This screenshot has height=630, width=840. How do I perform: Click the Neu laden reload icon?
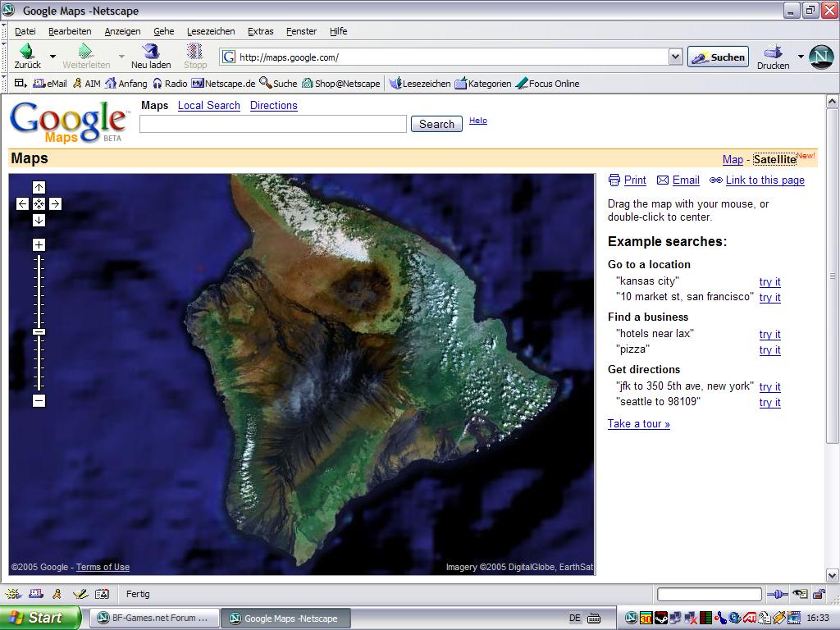click(x=151, y=51)
